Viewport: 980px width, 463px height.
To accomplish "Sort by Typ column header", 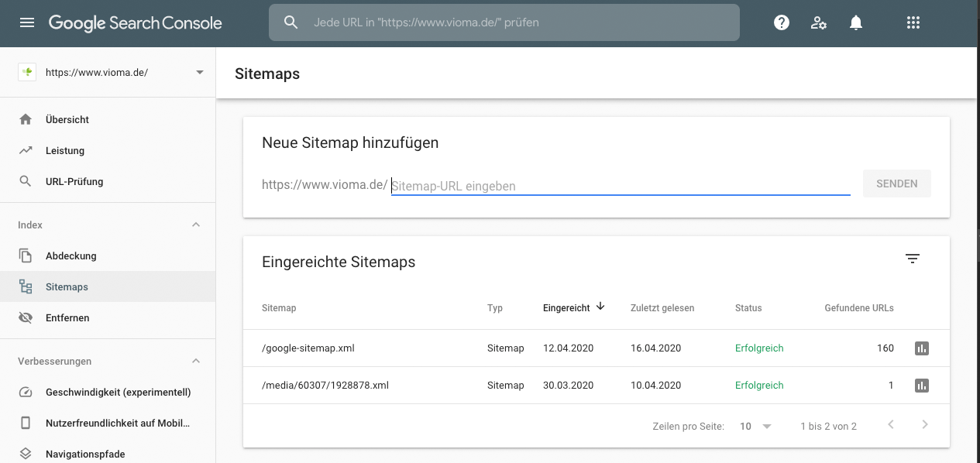I will [495, 308].
